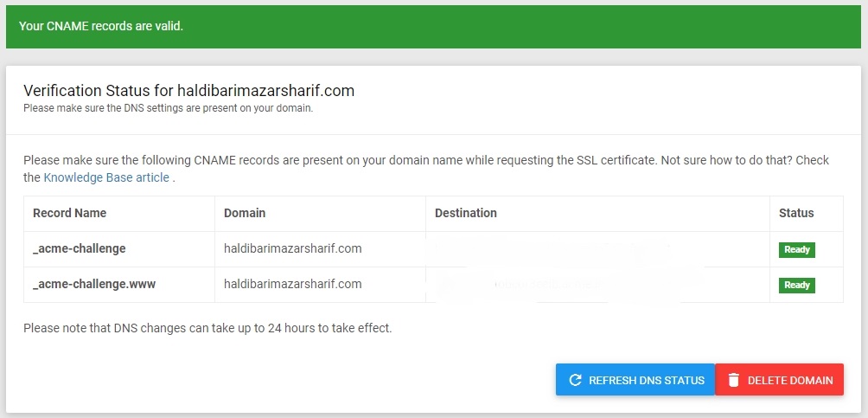Open the Knowledge Base article link

point(108,177)
